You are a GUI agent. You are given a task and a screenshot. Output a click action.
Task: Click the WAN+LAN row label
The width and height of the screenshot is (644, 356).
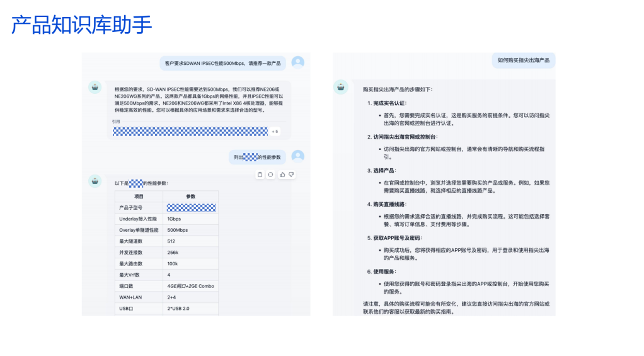(x=130, y=297)
